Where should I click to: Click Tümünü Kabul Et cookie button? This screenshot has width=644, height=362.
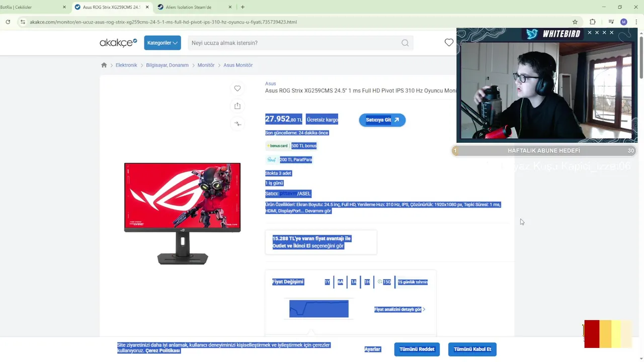click(472, 349)
